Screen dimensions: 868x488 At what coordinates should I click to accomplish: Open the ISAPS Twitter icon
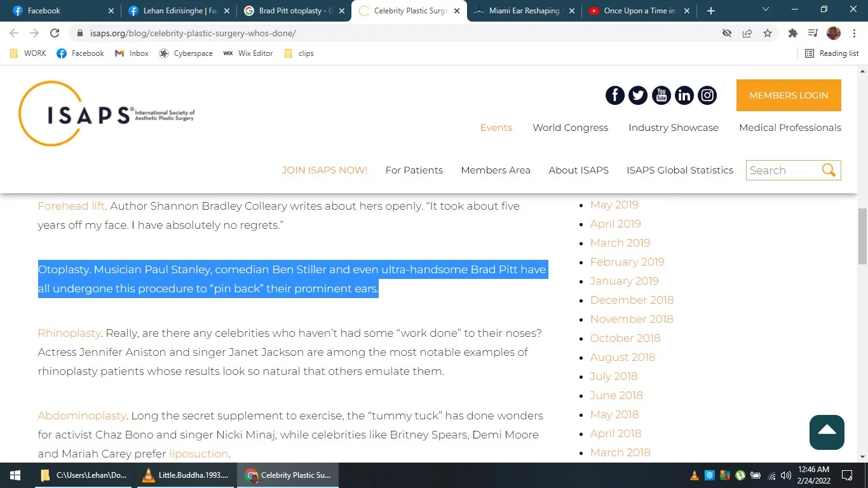(638, 95)
